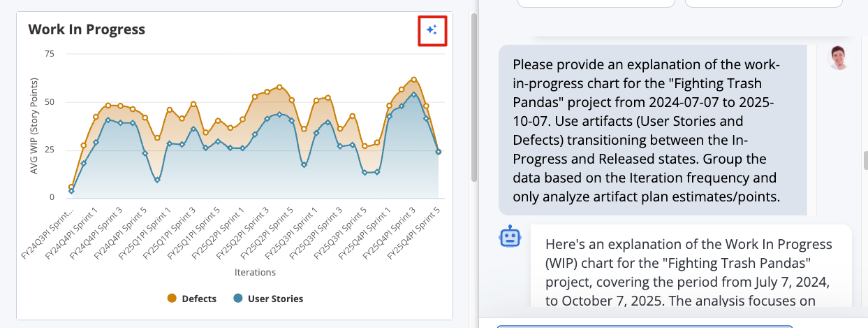Click the user's prompt message bubble
This screenshot has width=868, height=328.
652,130
